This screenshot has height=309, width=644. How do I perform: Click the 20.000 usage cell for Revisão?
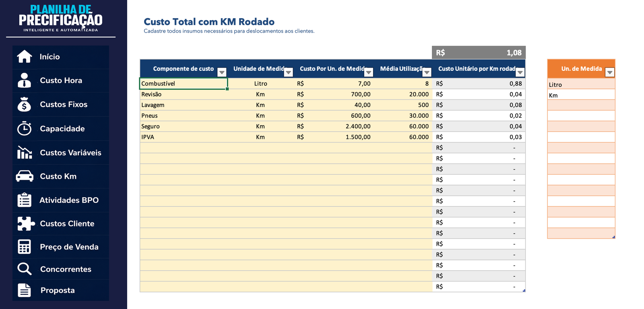coord(402,94)
